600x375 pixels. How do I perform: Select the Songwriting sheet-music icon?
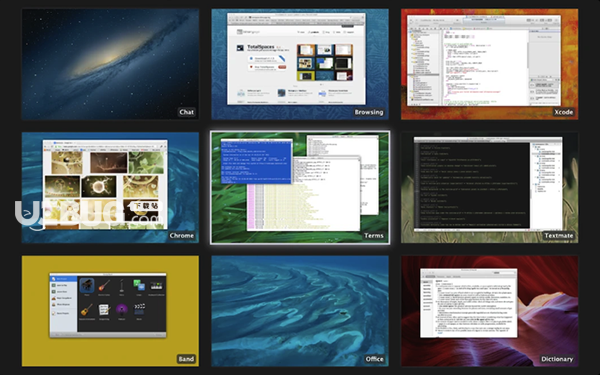coord(104,310)
